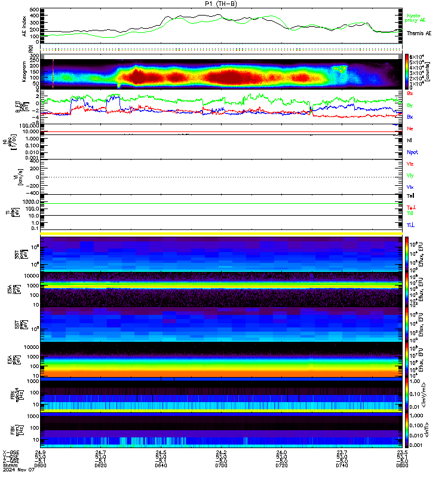Pick the SST electrons Eflux color bar
This screenshot has height=478, width=448.
(x=407, y=324)
